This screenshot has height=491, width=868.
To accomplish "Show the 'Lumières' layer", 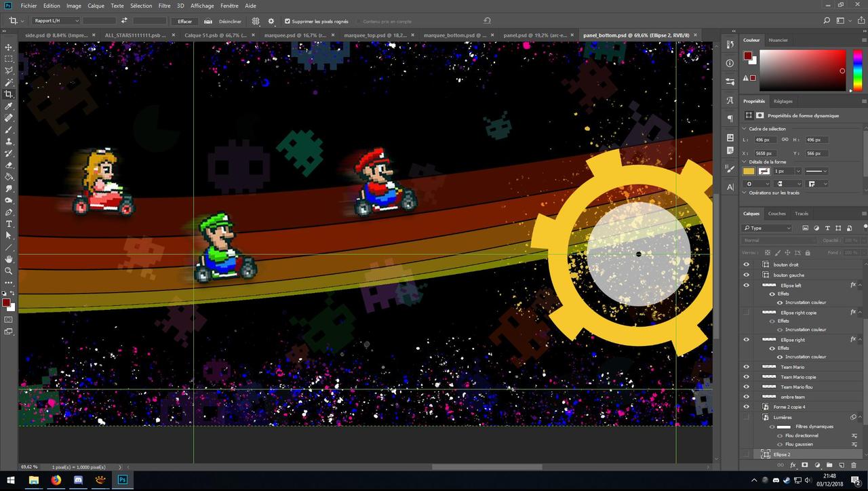I will (746, 417).
